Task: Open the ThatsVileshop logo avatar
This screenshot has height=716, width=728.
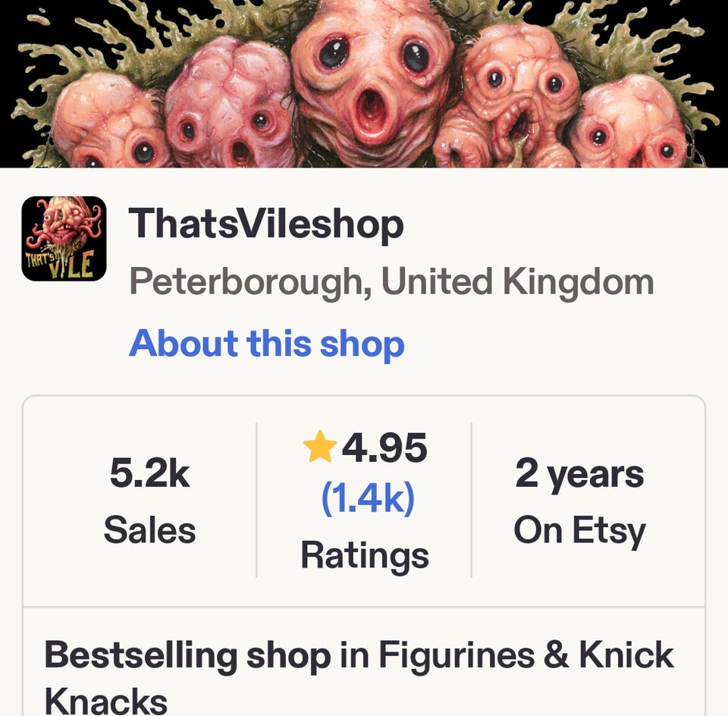Action: (x=64, y=239)
